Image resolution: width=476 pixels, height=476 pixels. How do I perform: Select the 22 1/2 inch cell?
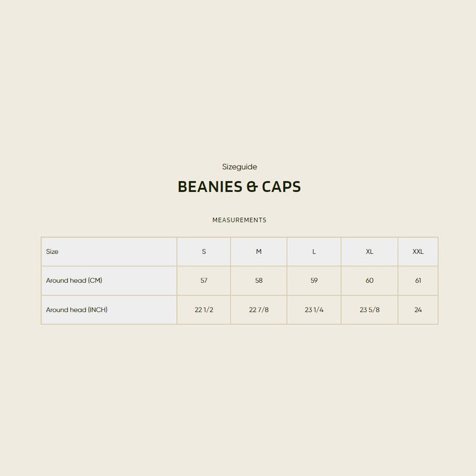(203, 309)
